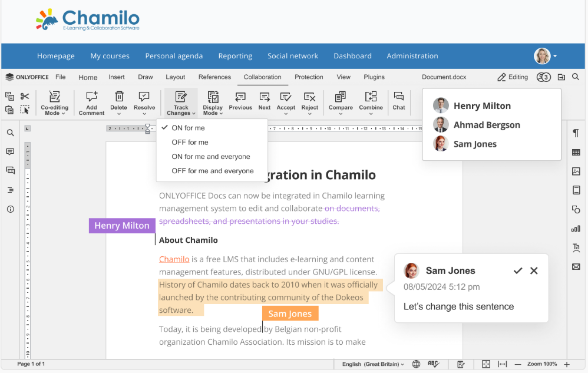Click the Open file location icon
Image resolution: width=588 pixels, height=373 pixels.
(x=561, y=77)
